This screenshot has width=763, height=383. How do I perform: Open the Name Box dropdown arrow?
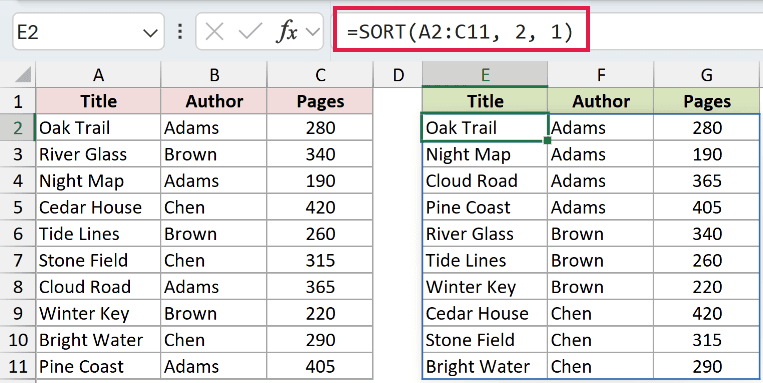pos(150,33)
